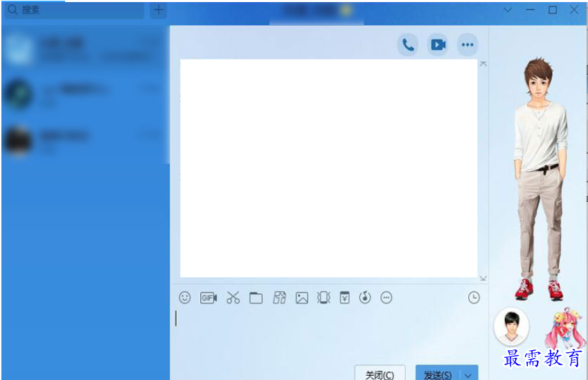Viewport: 588px width, 380px height.
Task: Click the 关闭(C) button
Action: 380,372
